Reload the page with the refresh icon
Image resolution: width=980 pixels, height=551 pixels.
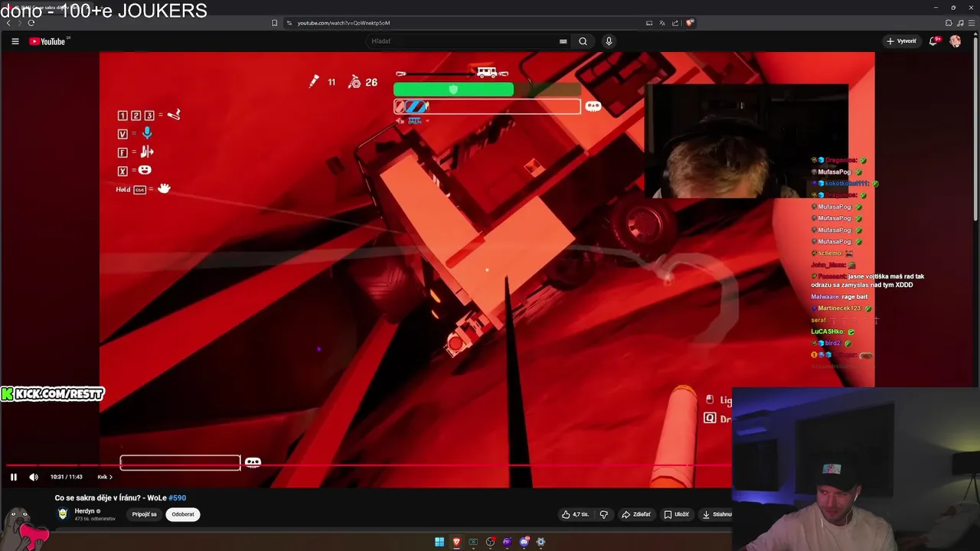pos(31,23)
